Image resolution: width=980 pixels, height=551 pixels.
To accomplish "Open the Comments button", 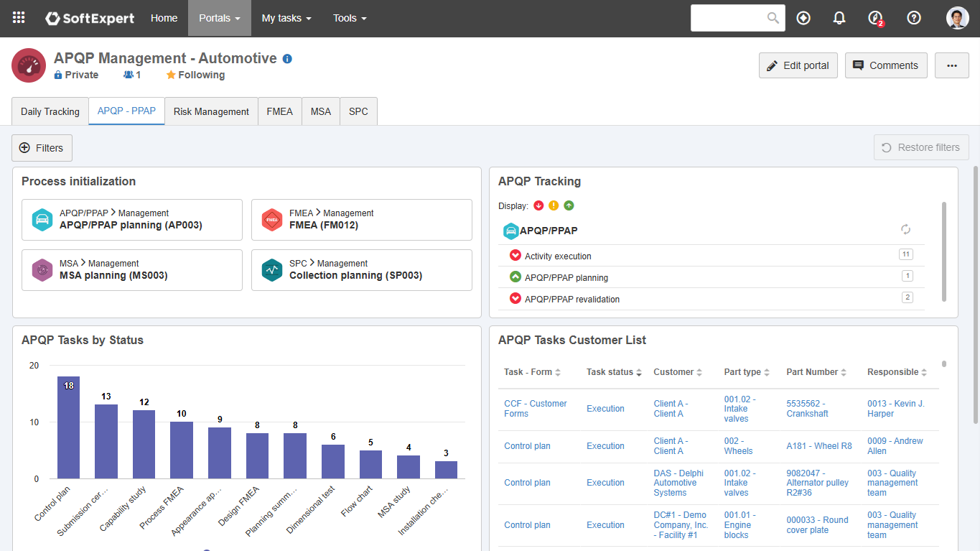I will [886, 65].
